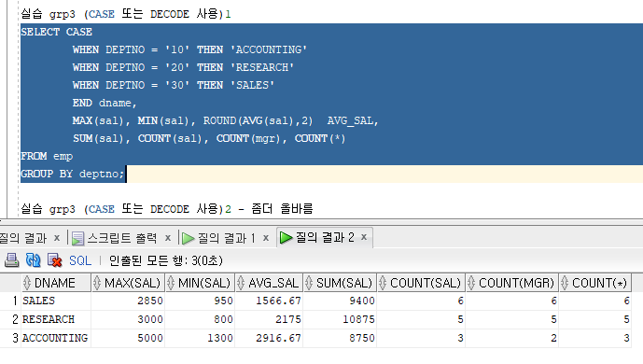Click the 'SALES' string in editor

(x=252, y=85)
